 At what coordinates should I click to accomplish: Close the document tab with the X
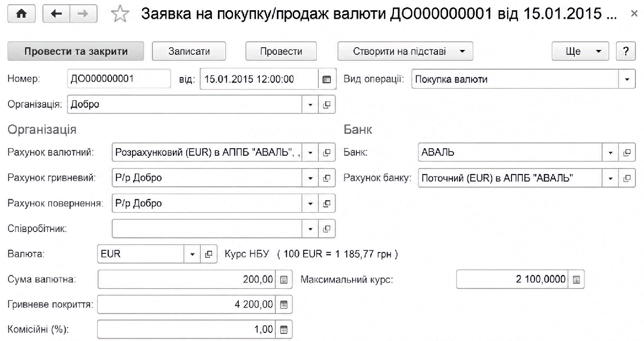[633, 13]
